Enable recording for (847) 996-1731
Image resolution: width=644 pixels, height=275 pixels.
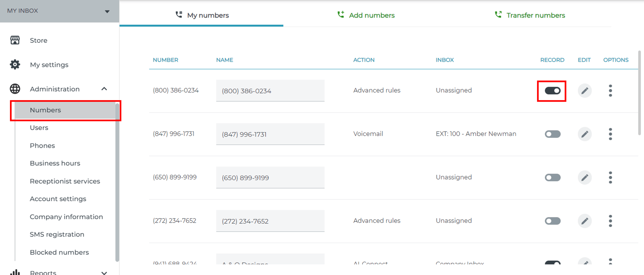click(553, 134)
